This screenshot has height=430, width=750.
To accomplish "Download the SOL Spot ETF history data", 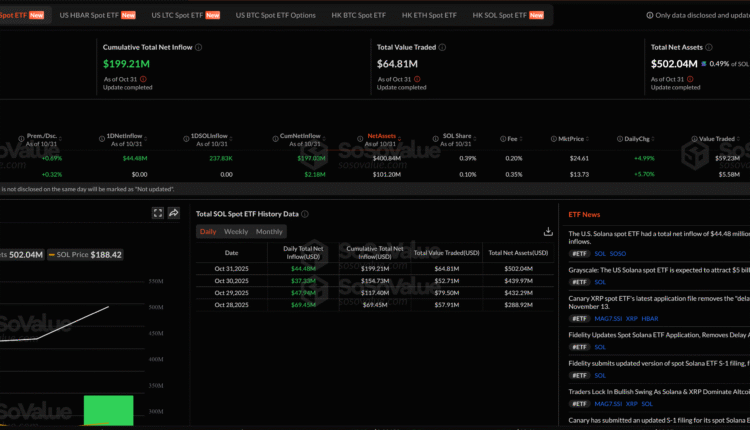I will click(547, 231).
